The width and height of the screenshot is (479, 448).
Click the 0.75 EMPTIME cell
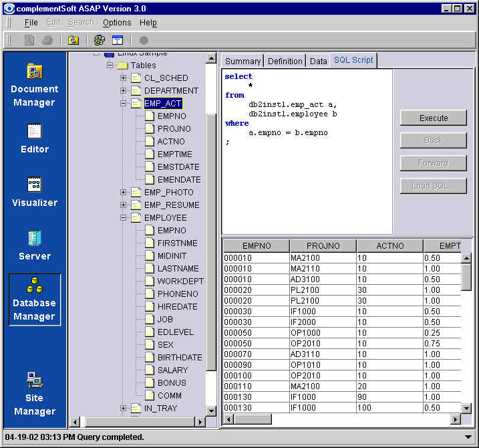click(442, 344)
